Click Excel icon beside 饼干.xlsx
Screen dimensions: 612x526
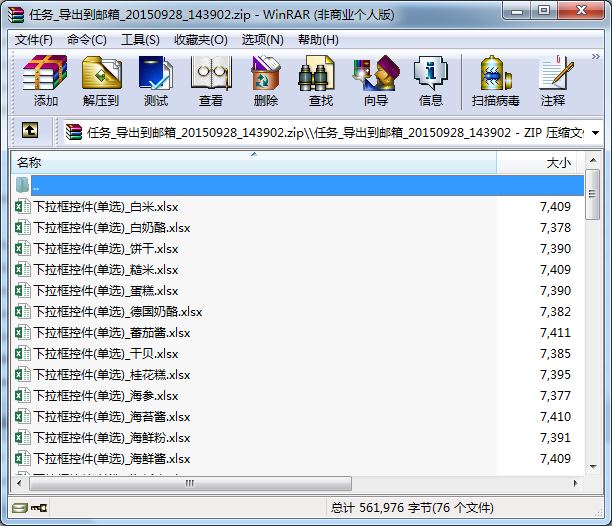point(23,249)
